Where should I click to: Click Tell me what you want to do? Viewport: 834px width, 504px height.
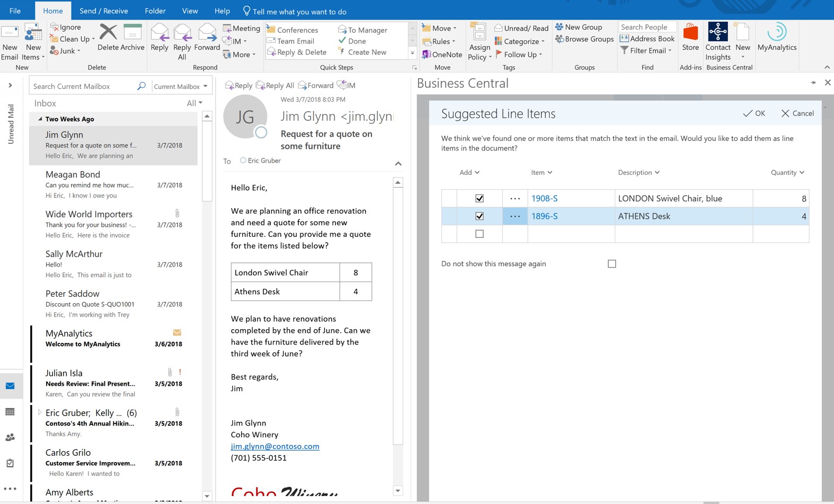pos(295,11)
